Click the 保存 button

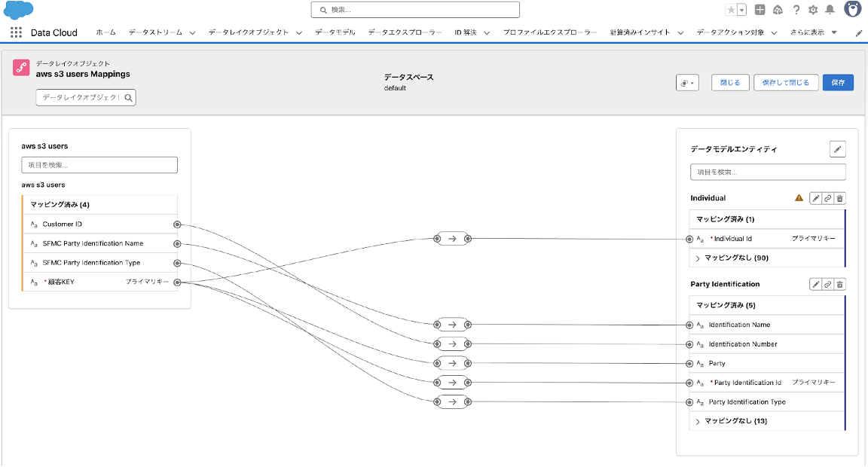pyautogui.click(x=838, y=82)
